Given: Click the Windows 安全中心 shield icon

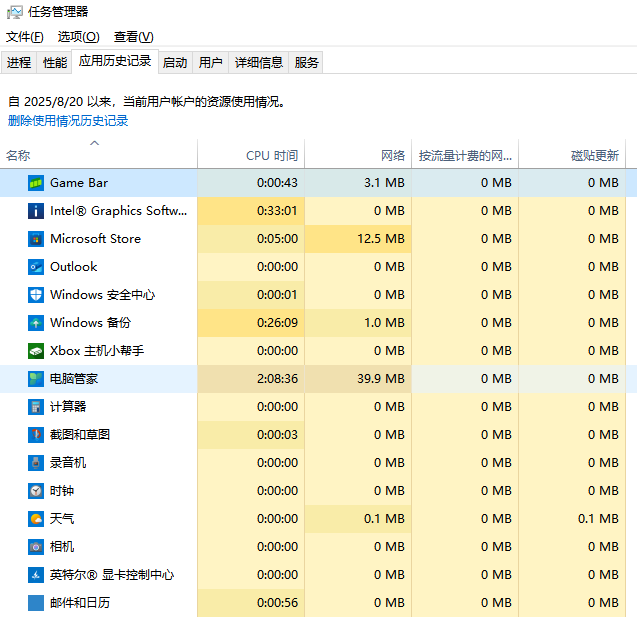Looking at the screenshot, I should click(x=36, y=295).
